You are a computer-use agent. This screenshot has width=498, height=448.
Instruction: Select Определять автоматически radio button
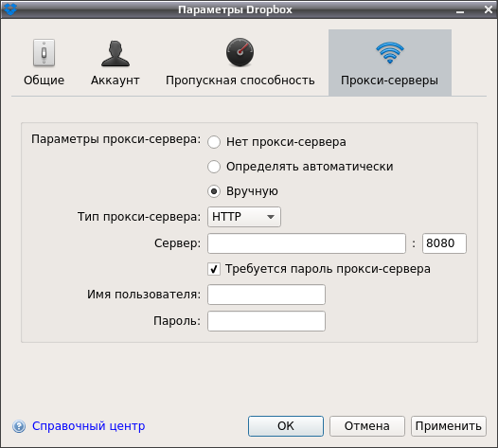tap(214, 167)
